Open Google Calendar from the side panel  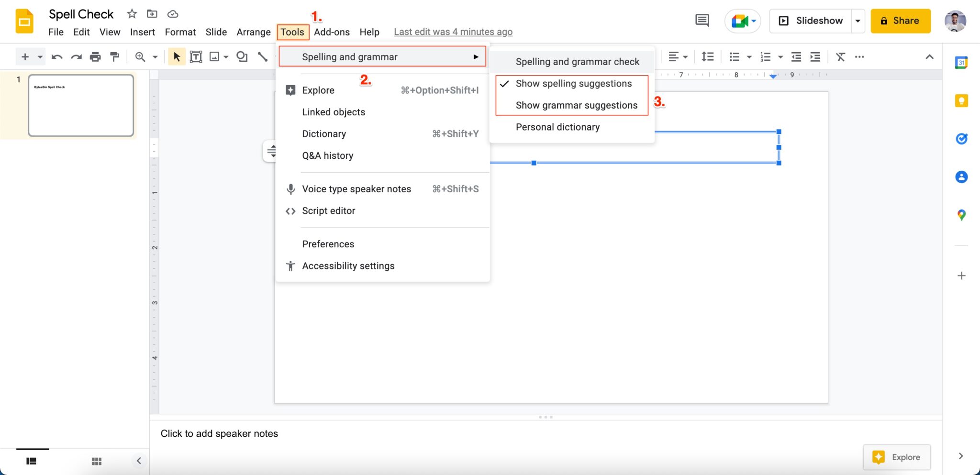pyautogui.click(x=962, y=63)
